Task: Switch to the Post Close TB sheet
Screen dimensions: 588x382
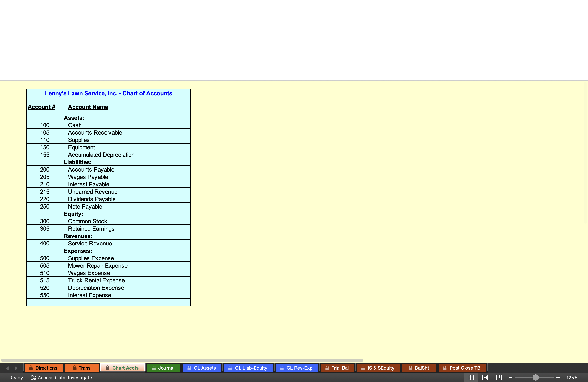Action: [462, 368]
